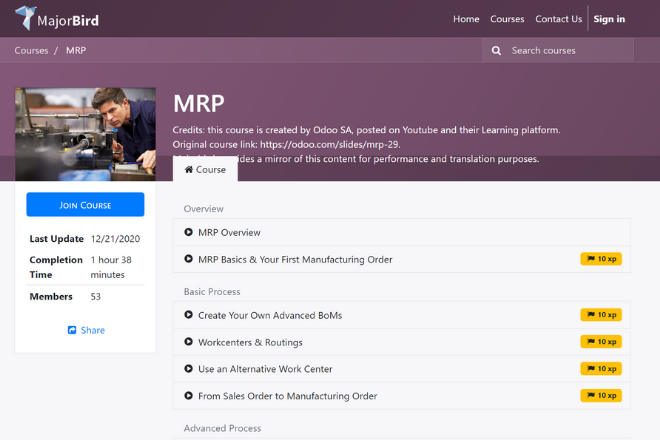Image resolution: width=660 pixels, height=440 pixels.
Task: Click play icon beside MRP Overview
Action: 189,233
